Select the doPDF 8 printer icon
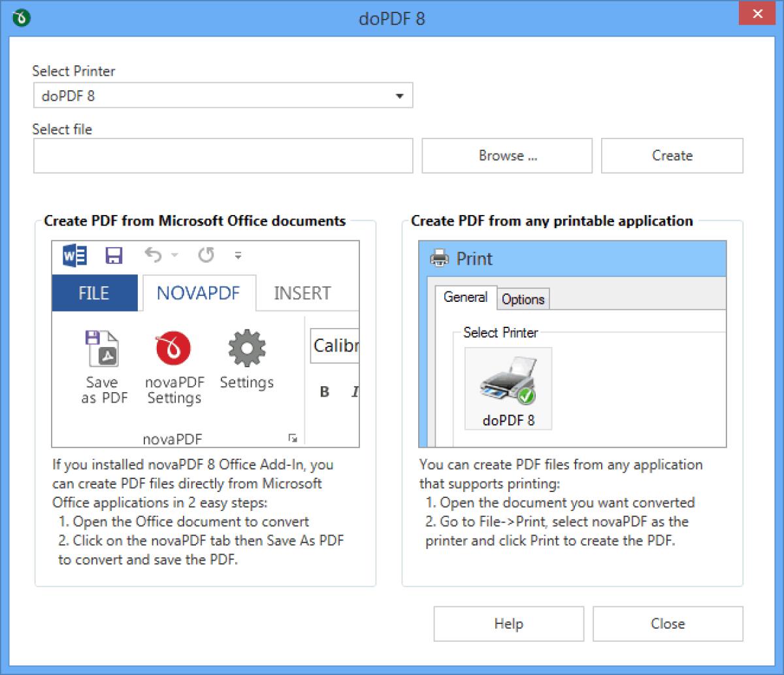784x675 pixels. (x=508, y=382)
